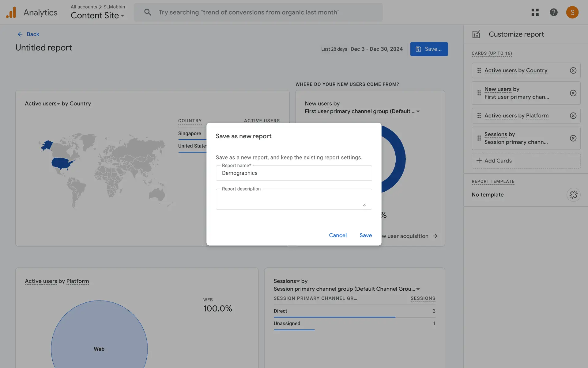Viewport: 588px width, 368px height.
Task: Remove the New users by card
Action: click(x=573, y=93)
